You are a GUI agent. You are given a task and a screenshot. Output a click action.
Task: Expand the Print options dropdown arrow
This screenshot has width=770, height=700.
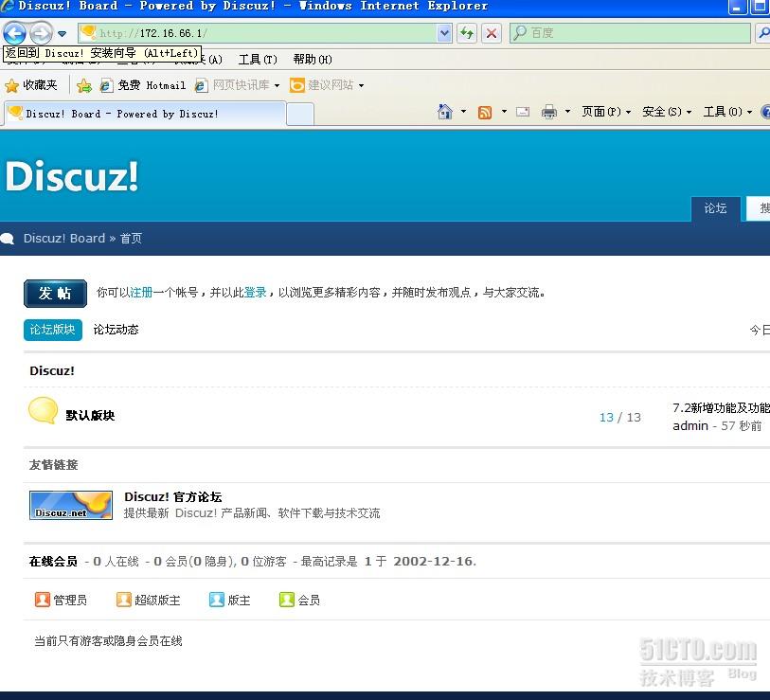[567, 112]
